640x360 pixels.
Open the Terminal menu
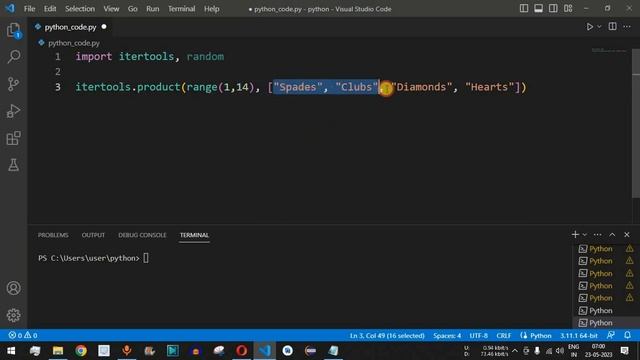(181, 9)
